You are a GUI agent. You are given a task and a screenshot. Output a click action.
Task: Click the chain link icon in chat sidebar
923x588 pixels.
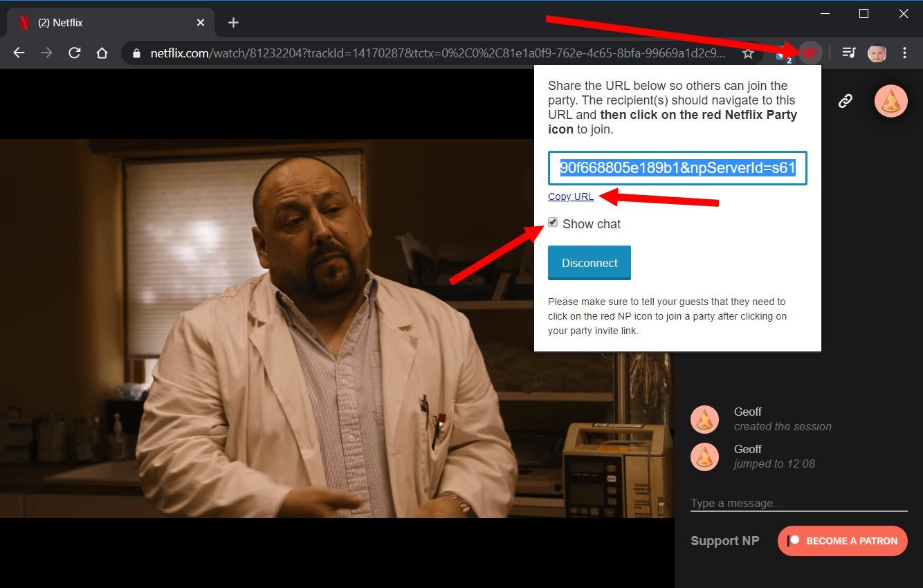(845, 101)
